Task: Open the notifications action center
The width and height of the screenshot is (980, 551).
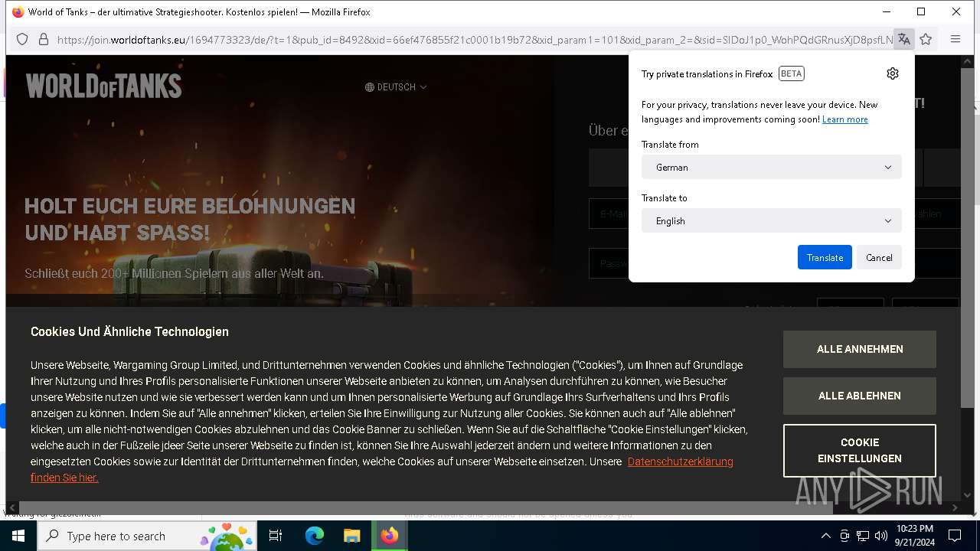Action: [955, 536]
